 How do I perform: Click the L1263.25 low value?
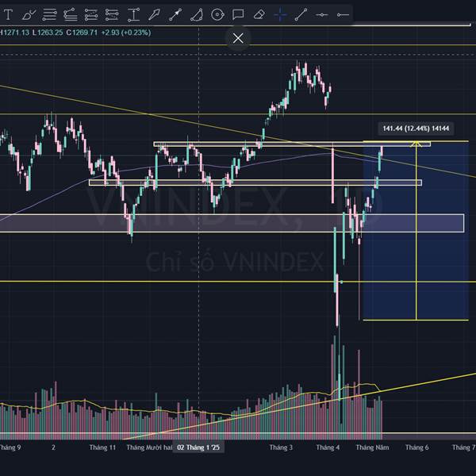point(48,33)
